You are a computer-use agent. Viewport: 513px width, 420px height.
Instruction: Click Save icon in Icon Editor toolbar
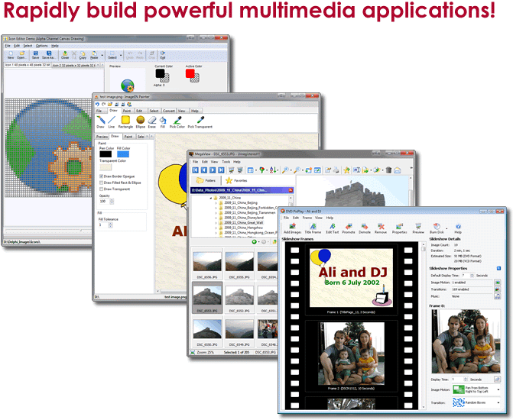(x=35, y=53)
